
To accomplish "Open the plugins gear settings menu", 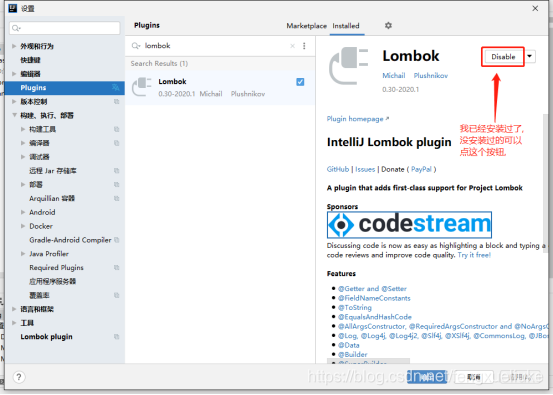I will (388, 25).
